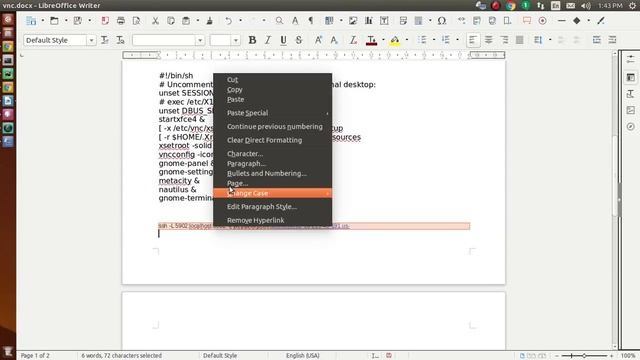Toggle bulleted list formatting
This screenshot has width=640, height=360.
[x=422, y=40]
